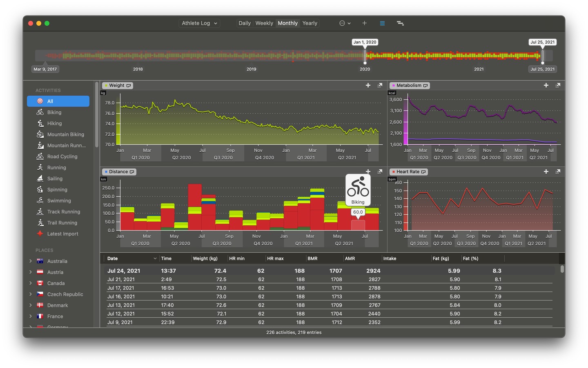Click the sidebar vertical scrollbar
Screen dimensions: 588x368
click(97, 114)
